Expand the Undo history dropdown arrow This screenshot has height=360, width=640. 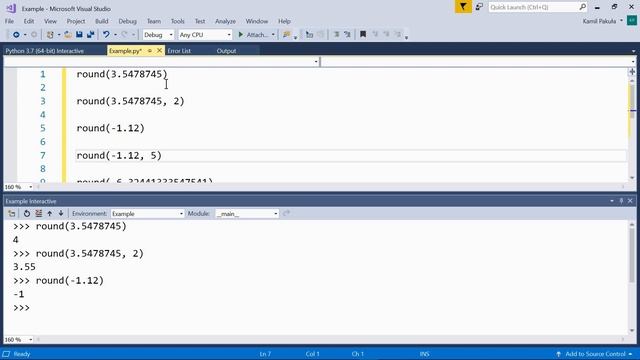pos(115,35)
